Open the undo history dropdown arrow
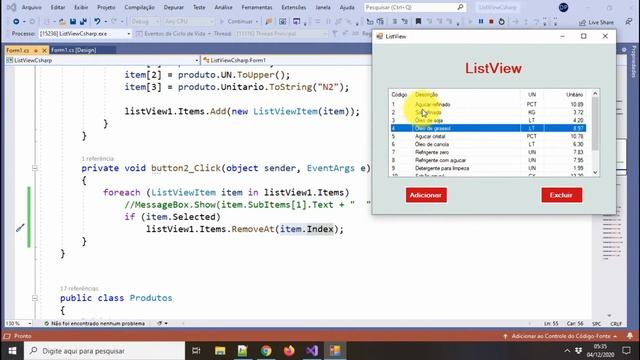This screenshot has height=360, width=640. coord(105,21)
